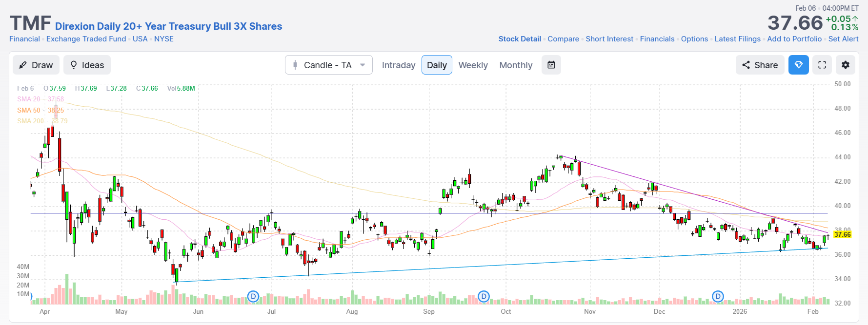Enter fullscreen chart mode
The width and height of the screenshot is (868, 325).
coord(822,65)
